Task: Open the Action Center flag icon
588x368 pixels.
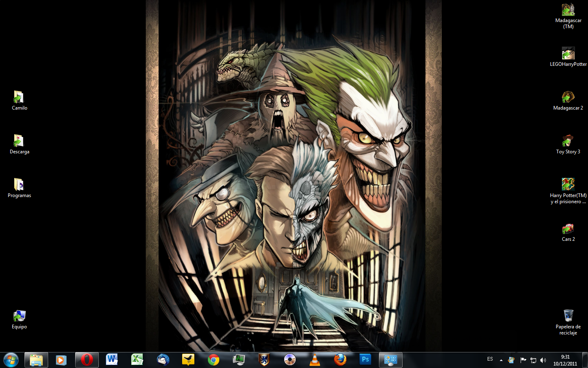Action: (523, 360)
